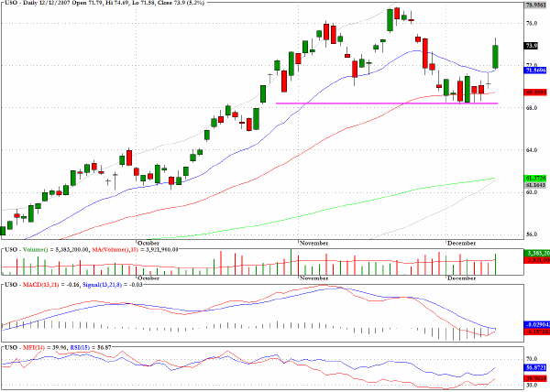Viewport: 550px width, 392px height.
Task: Click the 30.0 oscillator axis label
Action: pyautogui.click(x=532, y=385)
